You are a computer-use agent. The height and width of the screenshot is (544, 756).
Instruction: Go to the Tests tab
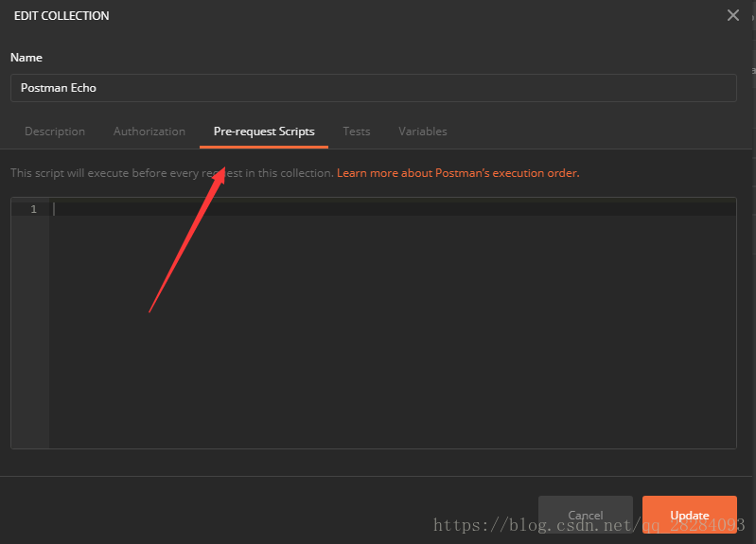click(x=357, y=132)
